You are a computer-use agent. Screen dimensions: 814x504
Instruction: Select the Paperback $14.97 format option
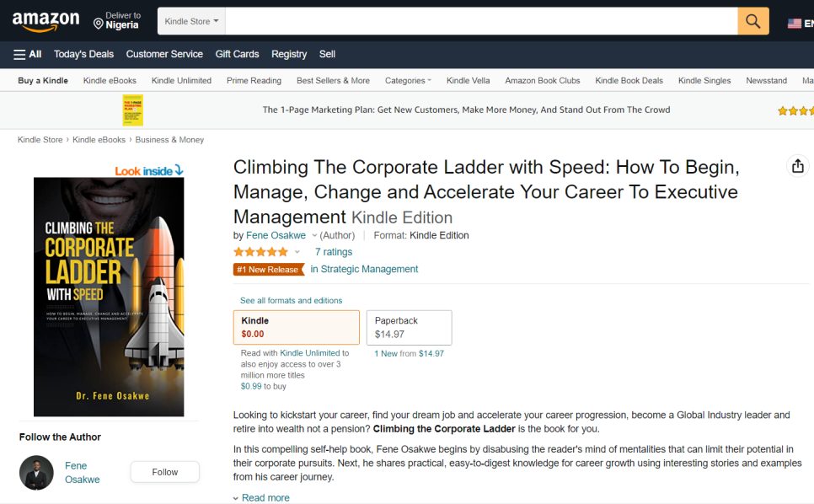pos(409,327)
